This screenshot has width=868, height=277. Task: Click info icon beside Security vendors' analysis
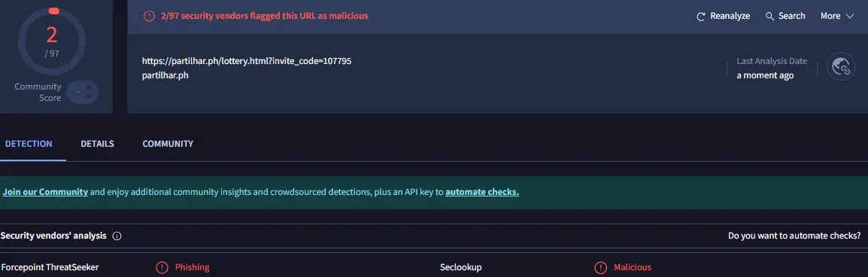coord(117,236)
